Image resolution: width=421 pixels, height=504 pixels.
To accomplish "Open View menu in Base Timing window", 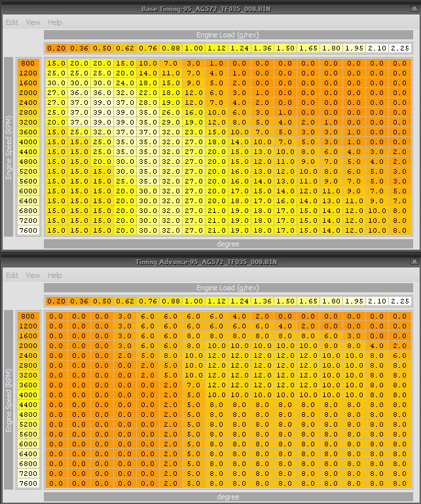I will click(x=33, y=22).
